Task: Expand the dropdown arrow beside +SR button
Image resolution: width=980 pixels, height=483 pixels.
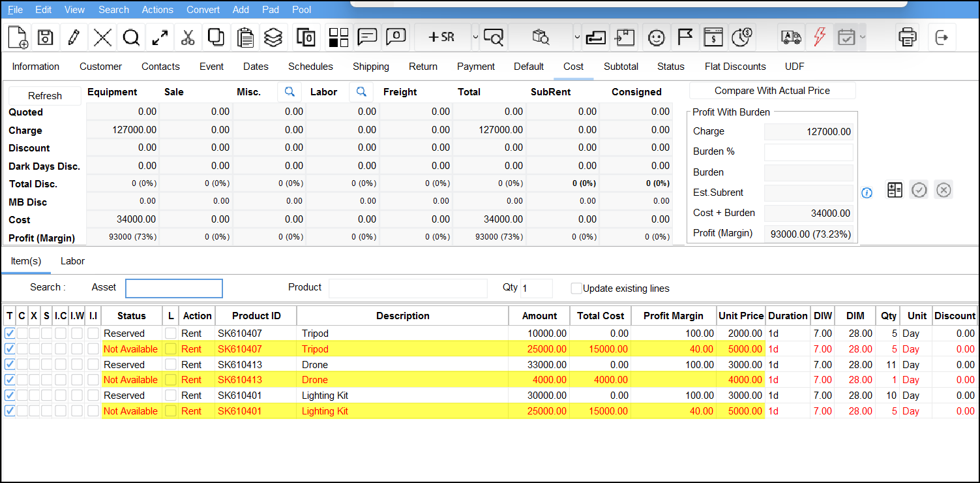Action: [x=475, y=37]
